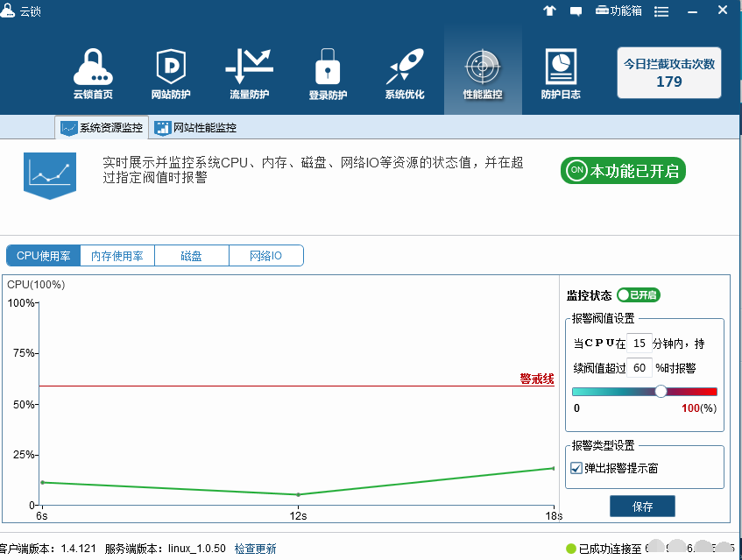Switch to 网站性能监控 tab
Screen dimensions: 742x560
pos(195,128)
